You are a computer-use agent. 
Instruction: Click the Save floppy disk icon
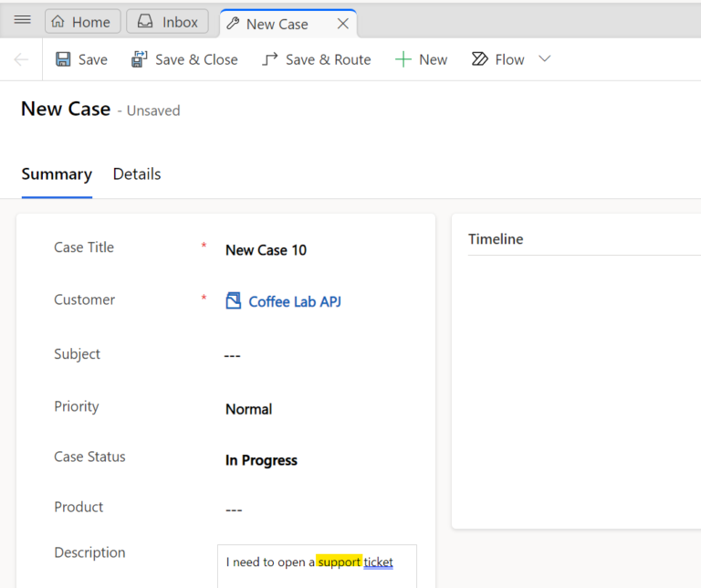(63, 59)
